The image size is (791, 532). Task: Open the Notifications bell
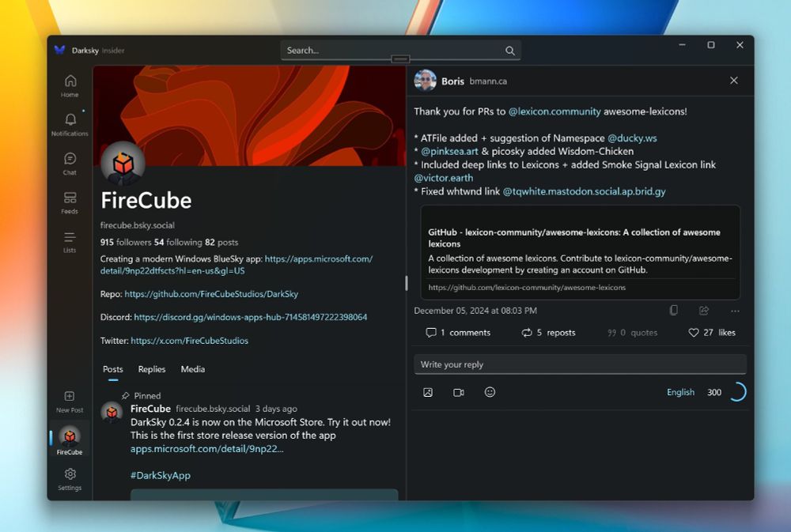(70, 125)
